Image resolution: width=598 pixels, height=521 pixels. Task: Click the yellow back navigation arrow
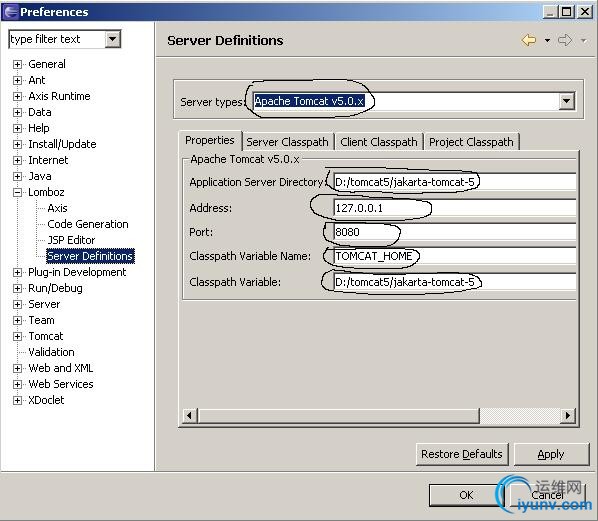[x=529, y=40]
